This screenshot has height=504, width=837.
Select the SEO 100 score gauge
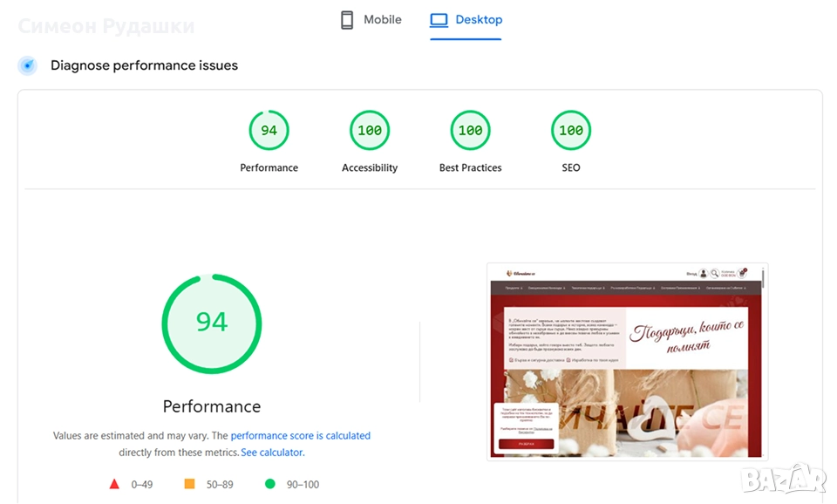coord(571,131)
